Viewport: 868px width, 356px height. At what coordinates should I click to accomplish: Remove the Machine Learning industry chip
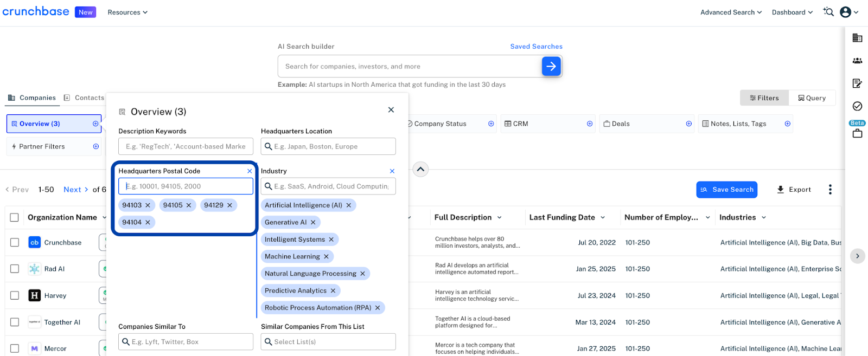click(326, 256)
